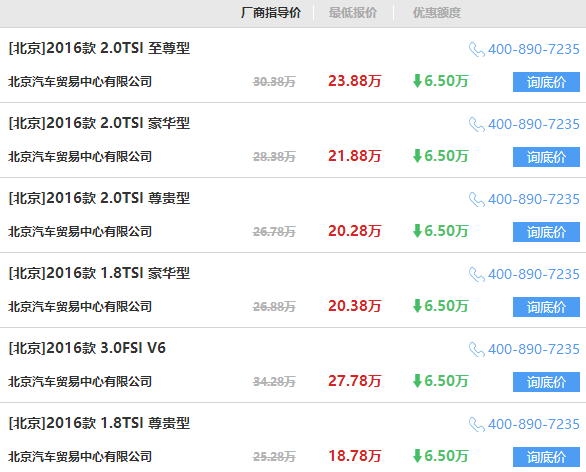
Task: Open [北京]2016款 2.0TSI 尊贵型 listing
Action: coord(99,198)
